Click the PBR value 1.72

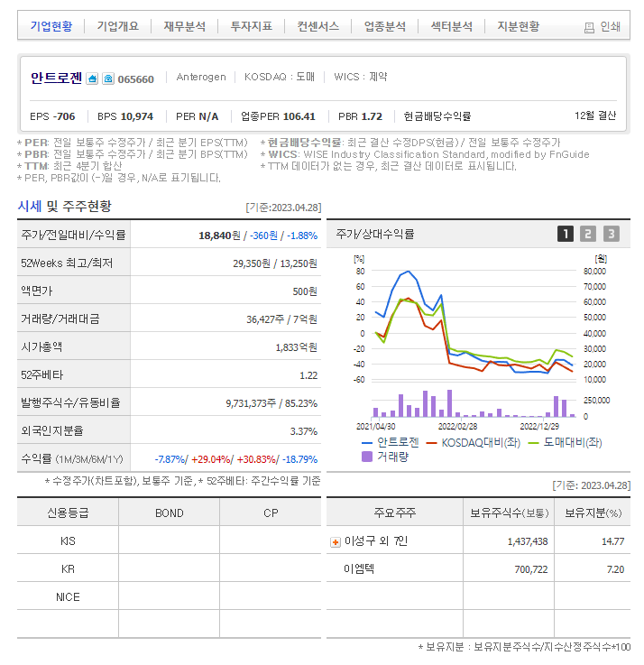point(372,116)
